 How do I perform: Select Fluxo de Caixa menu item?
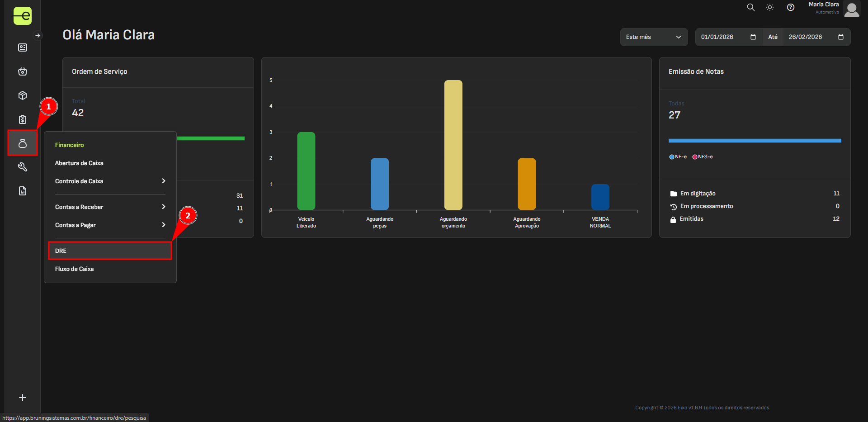pyautogui.click(x=75, y=269)
